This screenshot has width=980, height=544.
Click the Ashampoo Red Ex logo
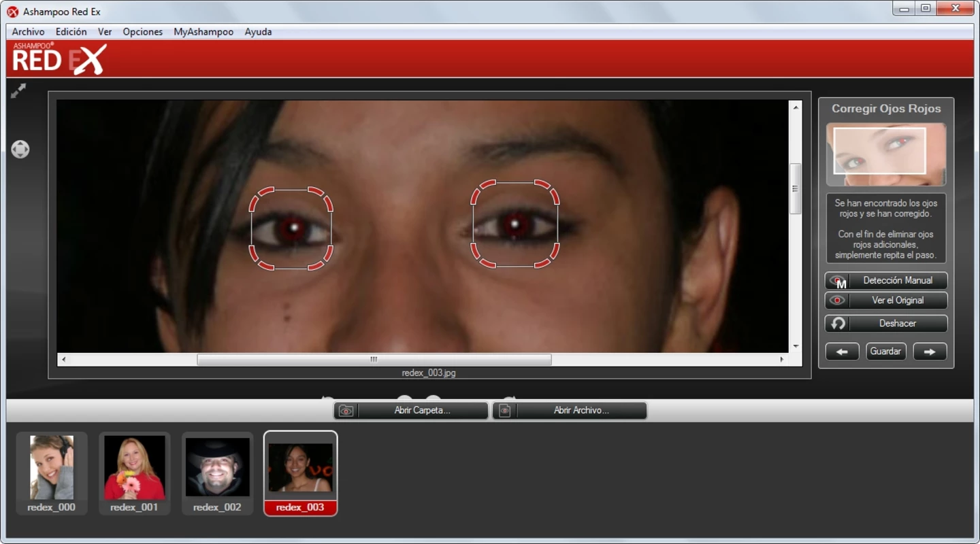pyautogui.click(x=60, y=58)
